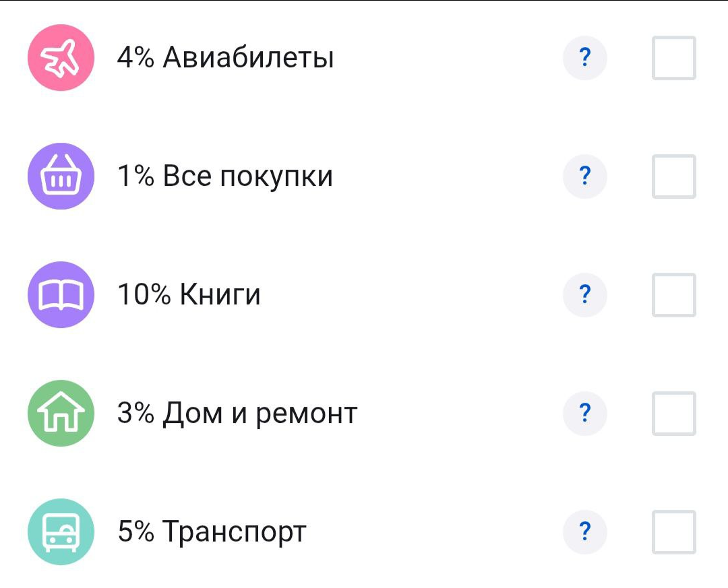Viewport: 728px width, 588px height.
Task: Enable the Дом и ремонт checkbox
Action: pyautogui.click(x=673, y=413)
